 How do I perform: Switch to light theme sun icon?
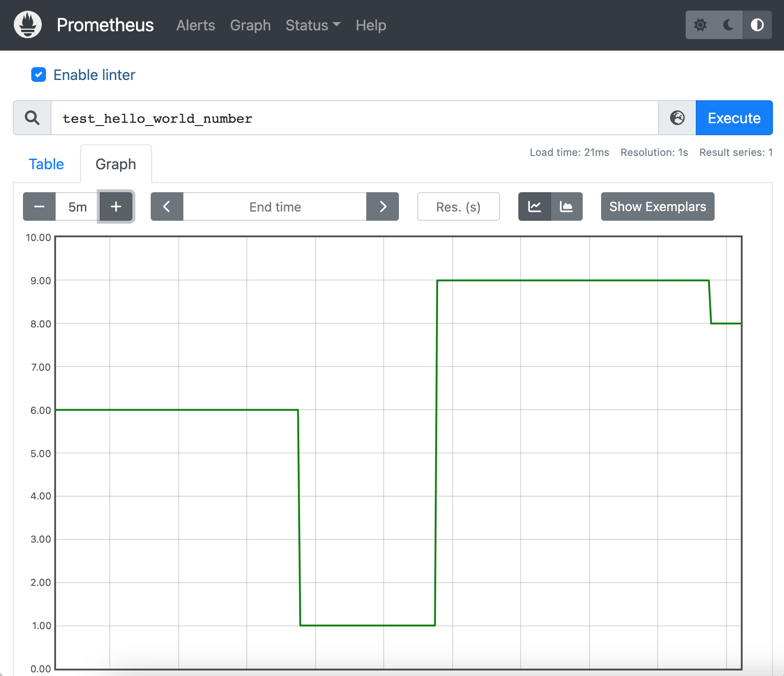[x=700, y=25]
